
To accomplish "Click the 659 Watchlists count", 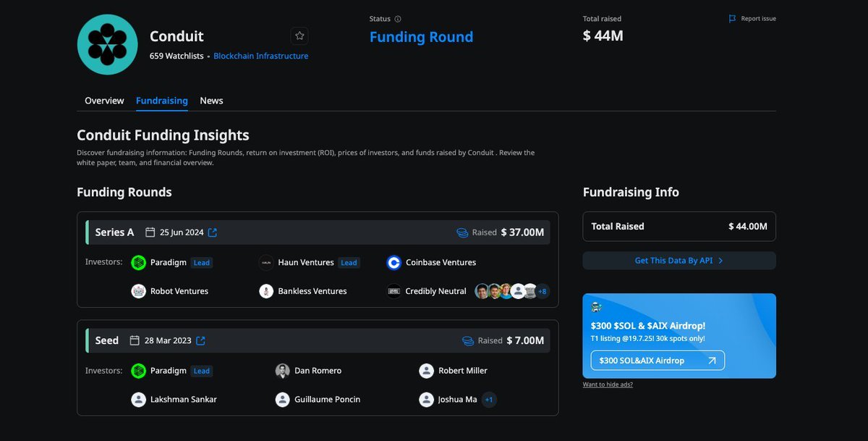I will coord(176,56).
